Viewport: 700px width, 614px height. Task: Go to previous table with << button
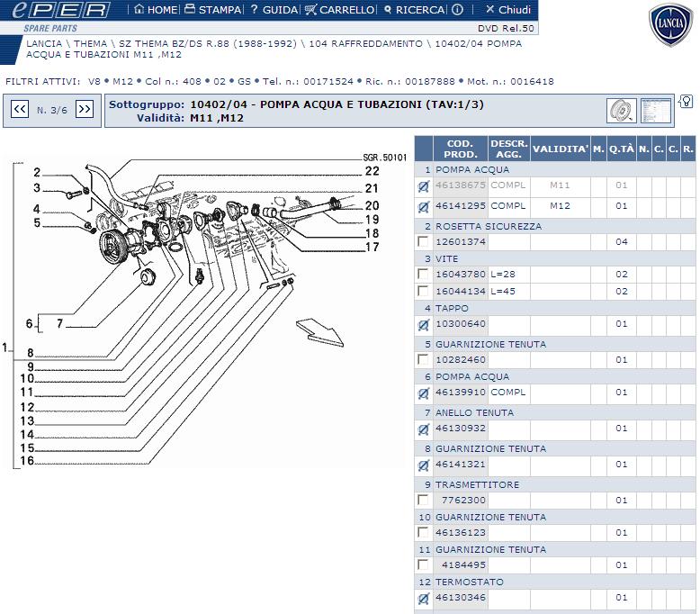(20, 109)
